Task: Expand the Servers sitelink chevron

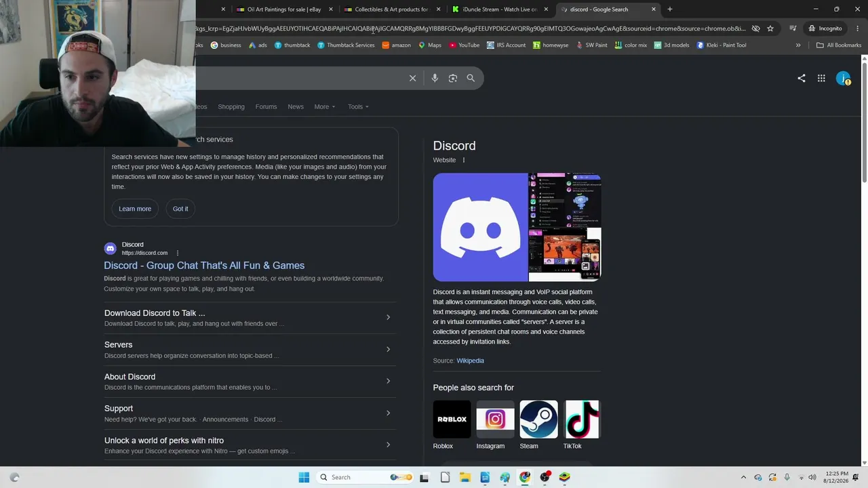Action: tap(388, 349)
